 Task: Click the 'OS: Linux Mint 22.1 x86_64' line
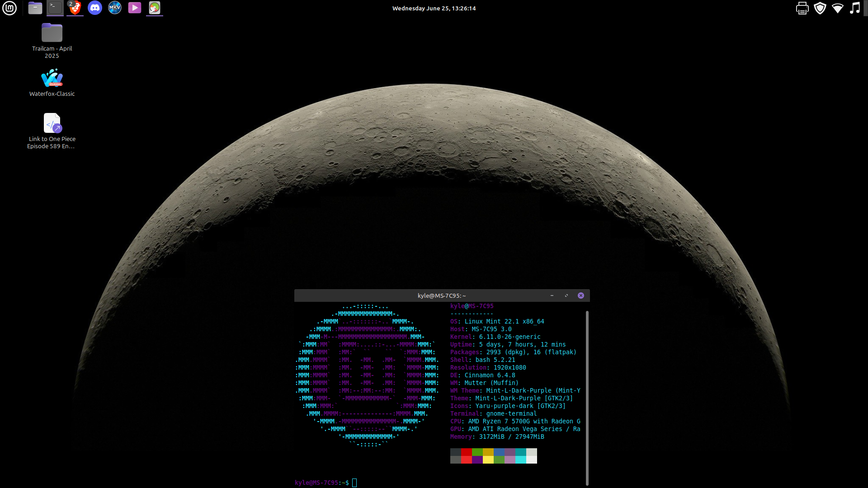pyautogui.click(x=497, y=322)
